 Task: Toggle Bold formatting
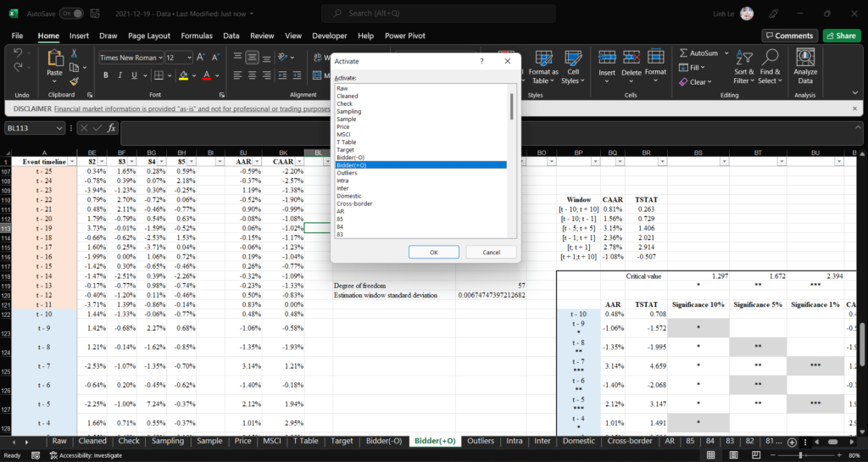[105, 75]
